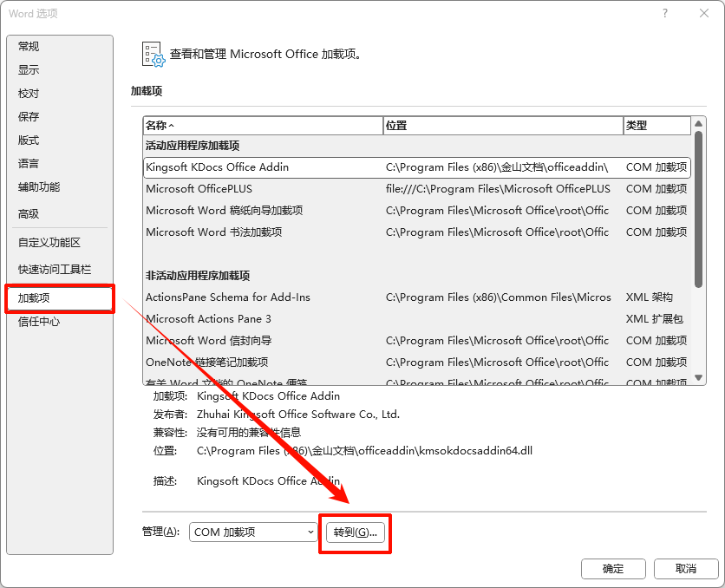Select the 常规 category
The height and width of the screenshot is (588, 725).
29,47
